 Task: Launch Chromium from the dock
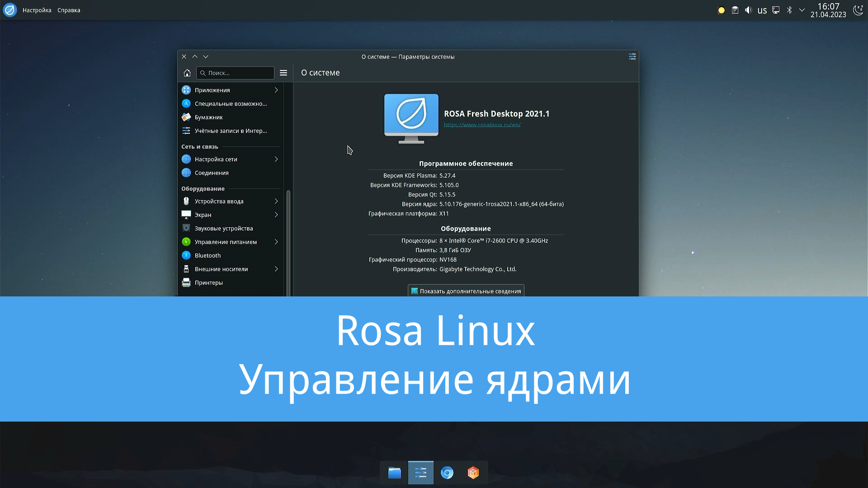447,473
